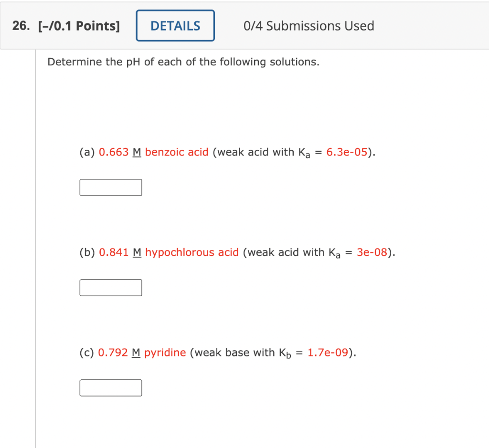
Task: Click the DETAILS button
Action: [175, 25]
